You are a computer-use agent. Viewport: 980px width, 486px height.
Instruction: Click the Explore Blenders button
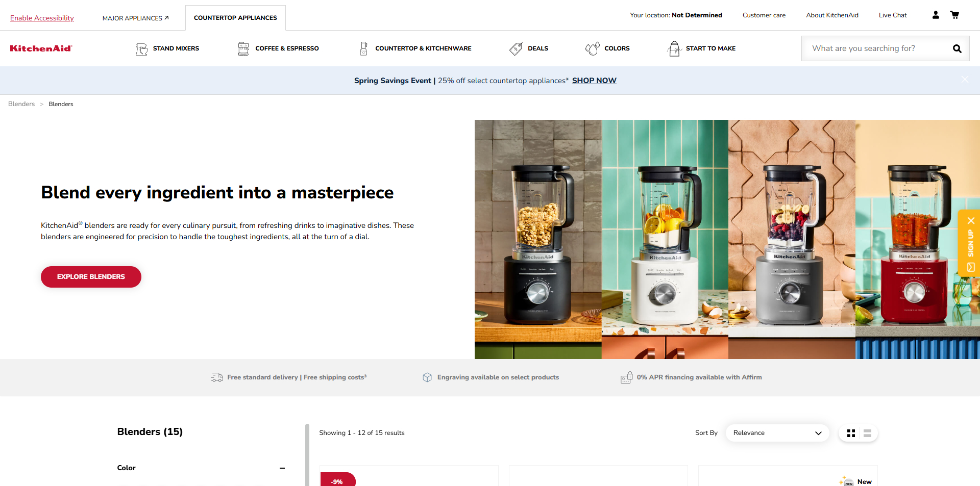[x=91, y=277]
